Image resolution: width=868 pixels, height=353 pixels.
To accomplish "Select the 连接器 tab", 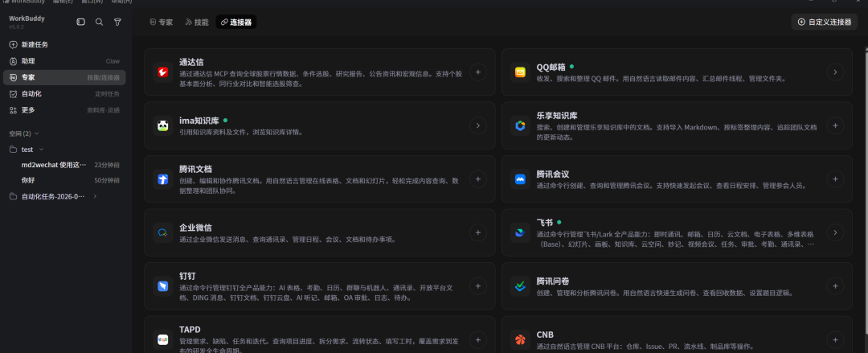I will pyautogui.click(x=235, y=23).
